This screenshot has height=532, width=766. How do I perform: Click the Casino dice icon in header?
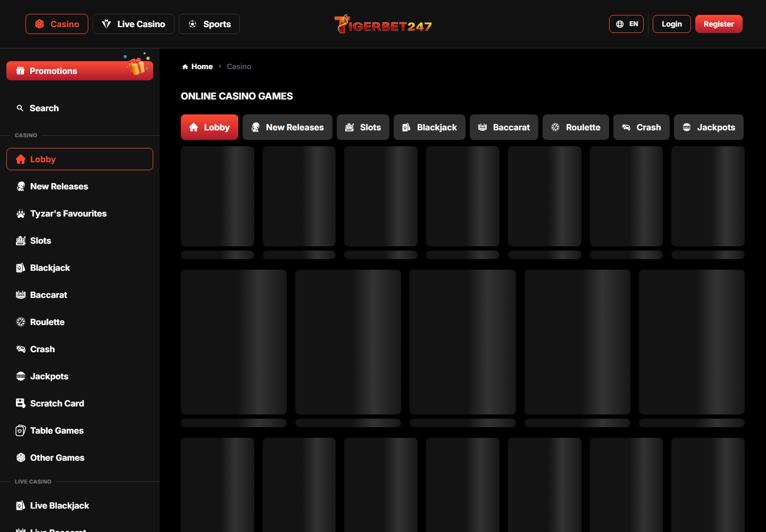[39, 24]
